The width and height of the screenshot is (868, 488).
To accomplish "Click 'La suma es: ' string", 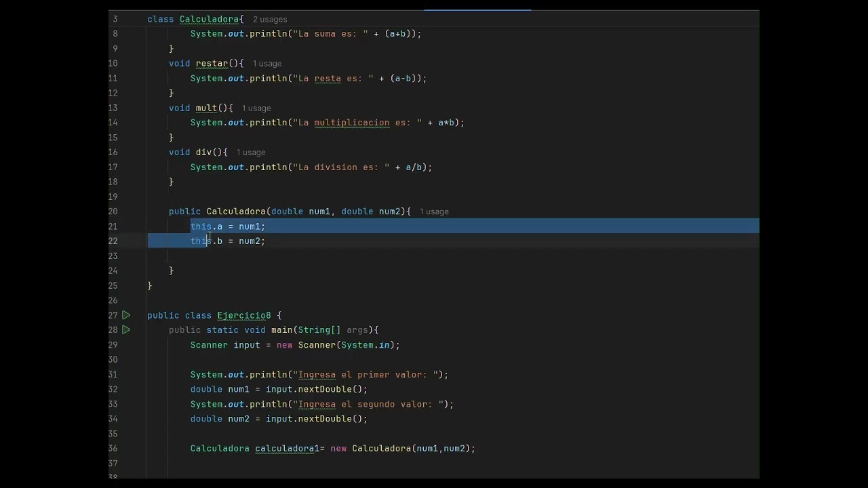I will point(330,34).
